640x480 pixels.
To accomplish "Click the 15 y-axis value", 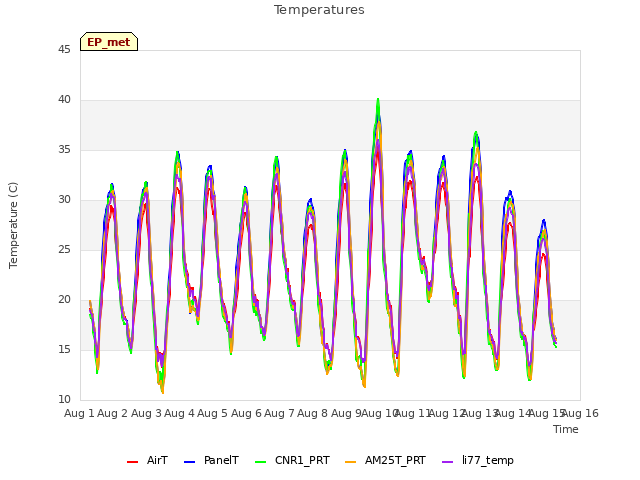I will 64,349.
